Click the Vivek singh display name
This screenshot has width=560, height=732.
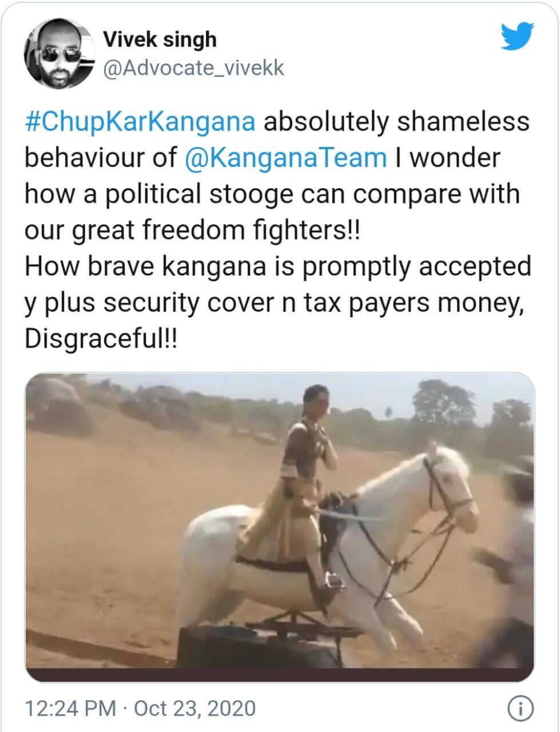click(x=160, y=39)
